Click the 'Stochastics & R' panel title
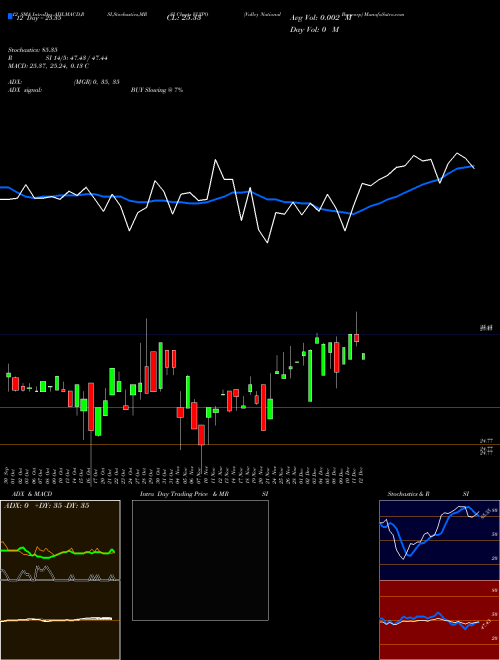500x660 pixels. point(409,494)
